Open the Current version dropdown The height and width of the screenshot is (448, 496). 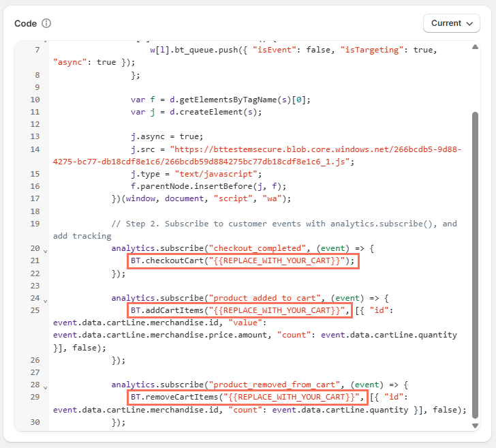tap(451, 23)
